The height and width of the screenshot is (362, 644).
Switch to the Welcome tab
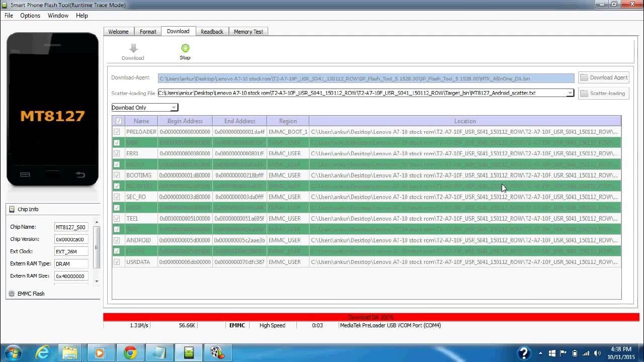pyautogui.click(x=118, y=32)
